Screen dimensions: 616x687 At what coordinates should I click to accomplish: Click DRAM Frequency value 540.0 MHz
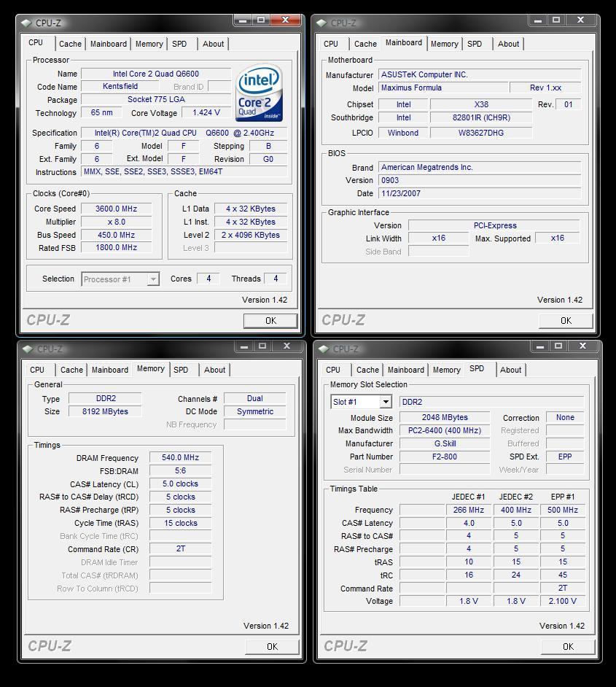[x=180, y=457]
